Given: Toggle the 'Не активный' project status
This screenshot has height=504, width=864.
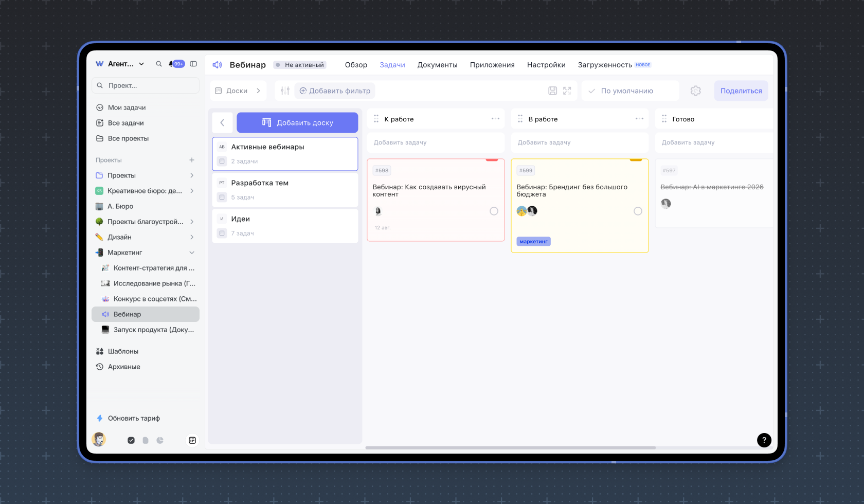Looking at the screenshot, I should point(300,65).
